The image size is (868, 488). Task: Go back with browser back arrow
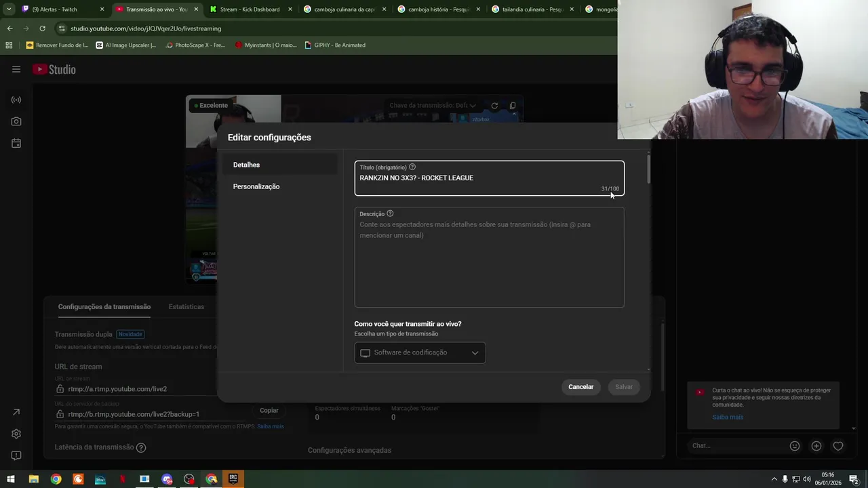pyautogui.click(x=9, y=28)
